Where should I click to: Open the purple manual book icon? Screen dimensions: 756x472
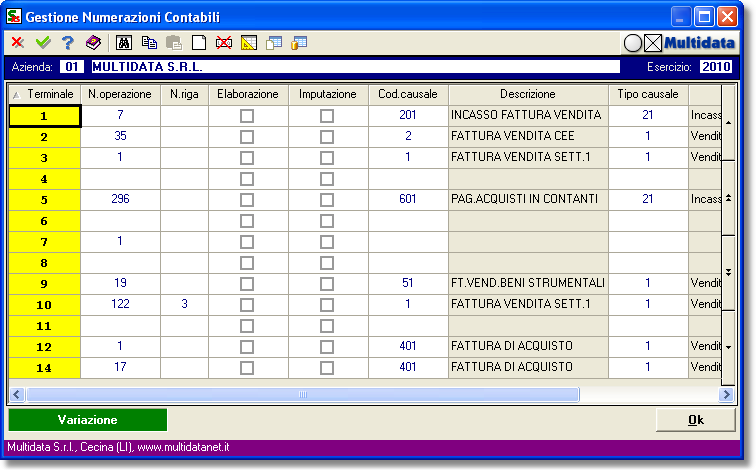pyautogui.click(x=93, y=43)
